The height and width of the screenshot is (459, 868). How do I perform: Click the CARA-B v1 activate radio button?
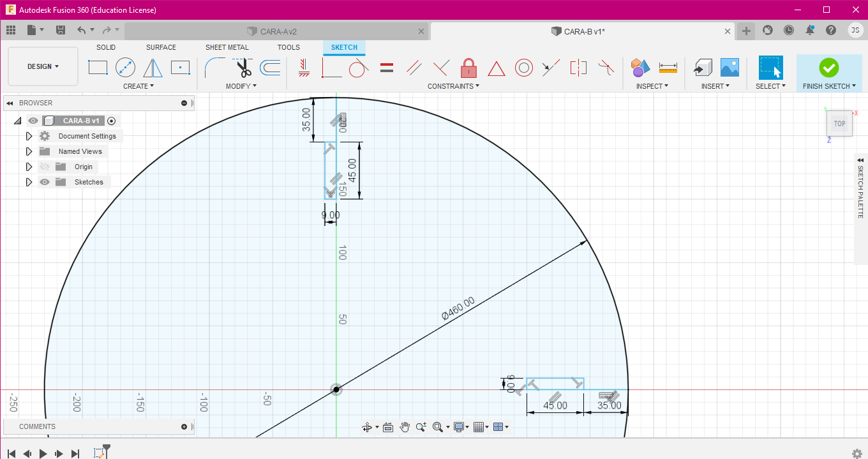click(x=112, y=121)
